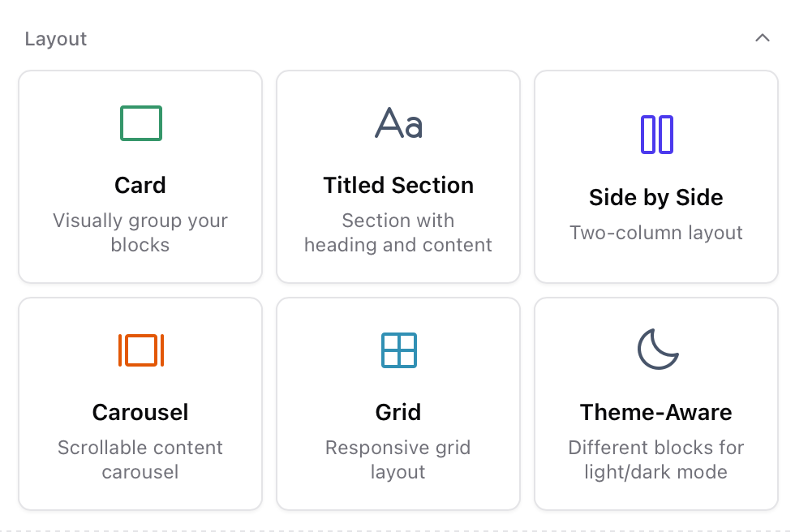Image resolution: width=795 pixels, height=532 pixels.
Task: Click the green Card rectangle icon
Action: click(x=140, y=123)
